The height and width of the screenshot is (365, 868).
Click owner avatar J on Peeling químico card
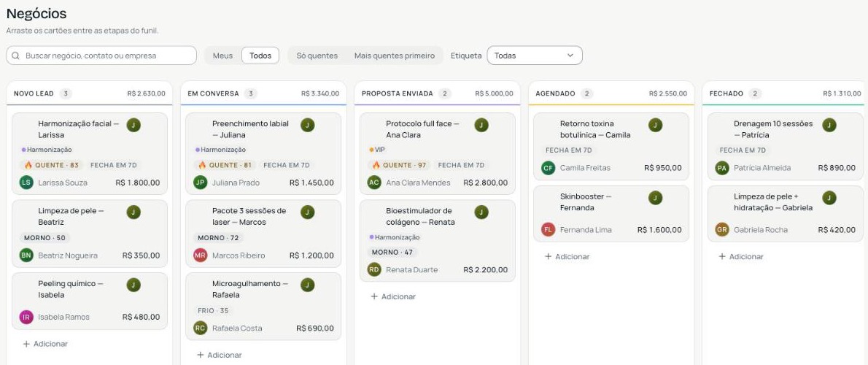(x=133, y=285)
